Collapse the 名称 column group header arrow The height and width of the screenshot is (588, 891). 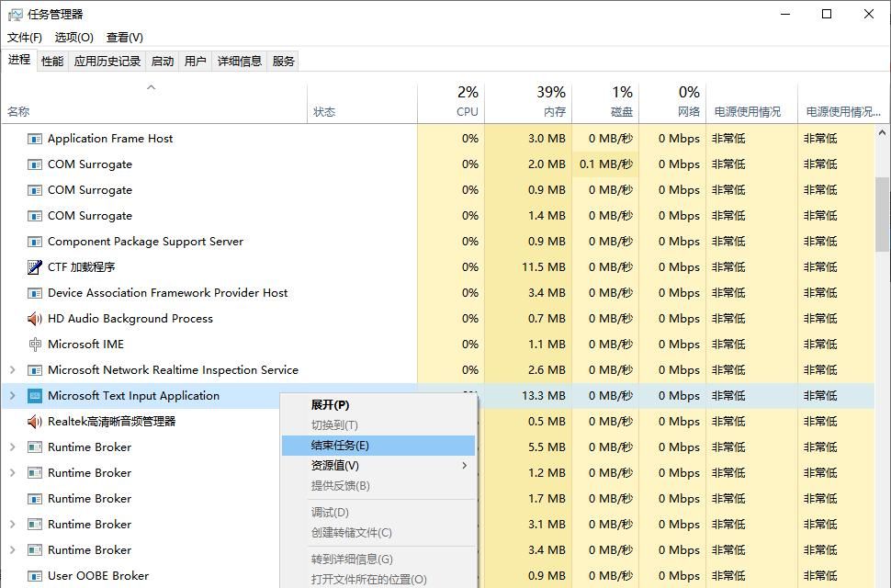click(x=152, y=87)
